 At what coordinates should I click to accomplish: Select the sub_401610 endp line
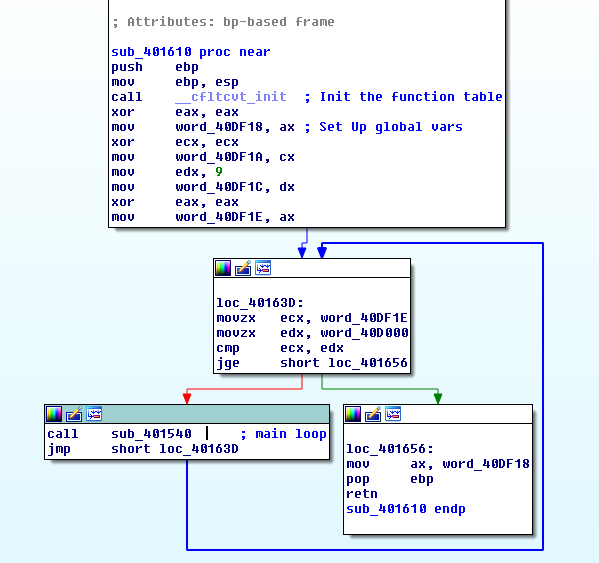click(x=406, y=509)
